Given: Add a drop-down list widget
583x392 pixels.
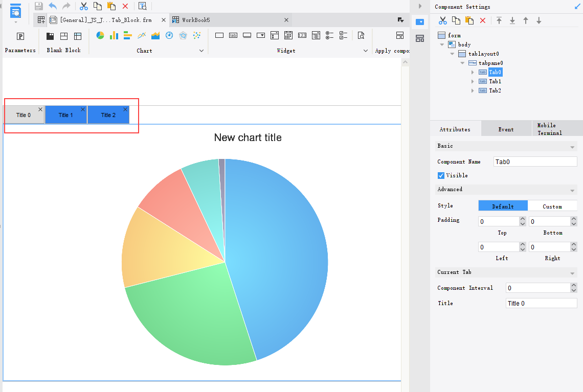Looking at the screenshot, I should tap(261, 35).
